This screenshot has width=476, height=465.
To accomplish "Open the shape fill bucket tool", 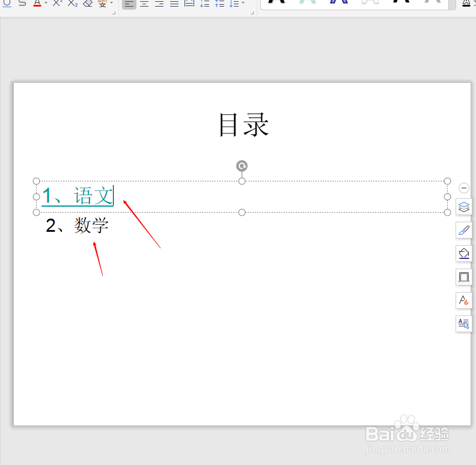I will (x=463, y=254).
